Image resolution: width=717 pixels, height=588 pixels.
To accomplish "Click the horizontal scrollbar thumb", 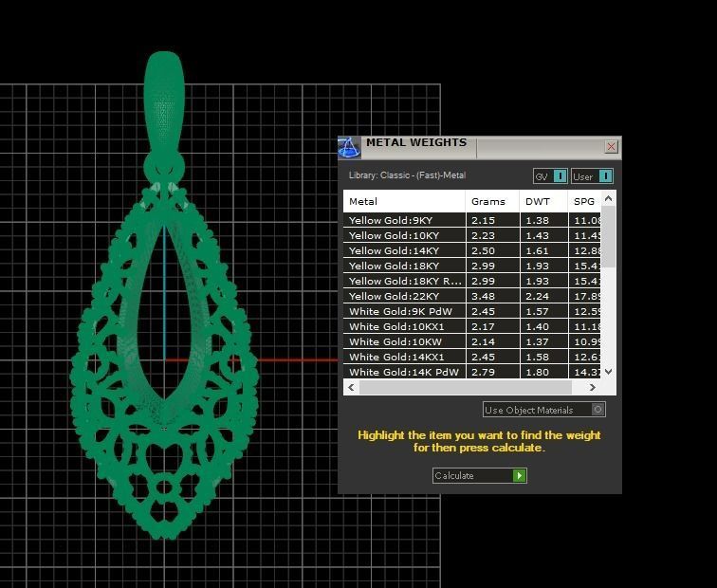I will pyautogui.click(x=466, y=387).
